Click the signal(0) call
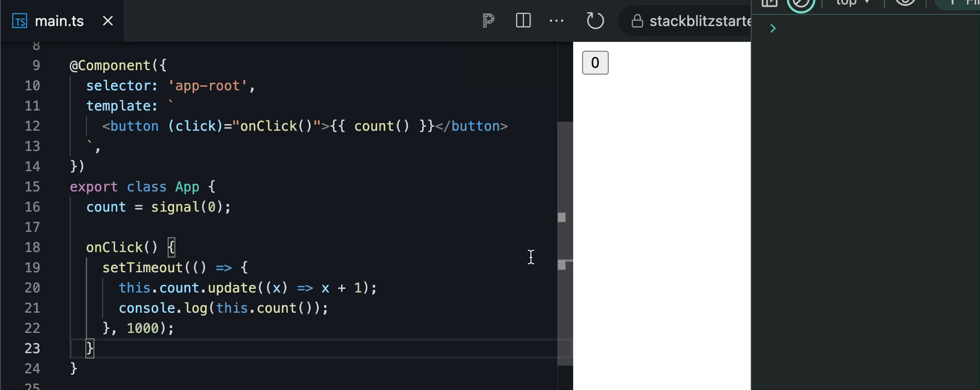This screenshot has height=390, width=980. pos(187,207)
